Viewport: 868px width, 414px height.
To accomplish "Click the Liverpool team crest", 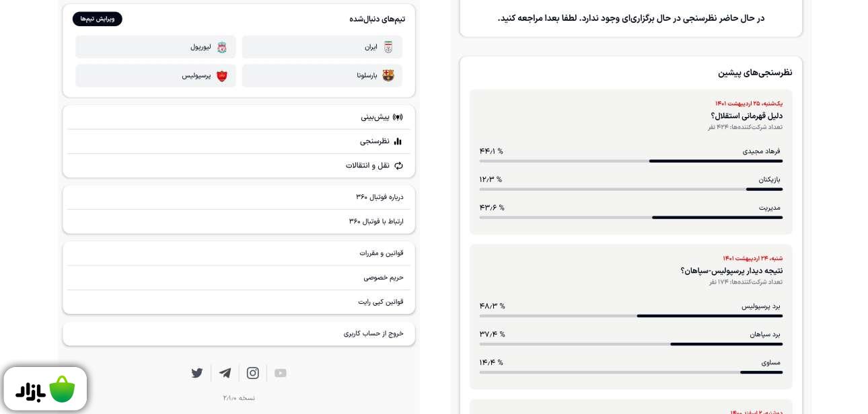I will coord(221,47).
